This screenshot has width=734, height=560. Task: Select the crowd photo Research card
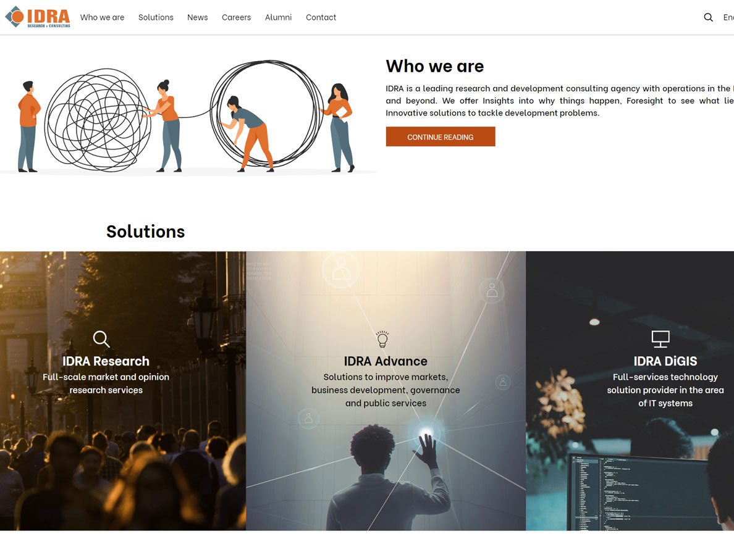[123, 391]
